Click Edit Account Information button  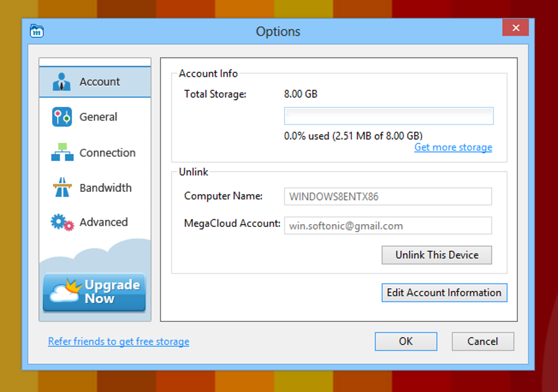(444, 292)
